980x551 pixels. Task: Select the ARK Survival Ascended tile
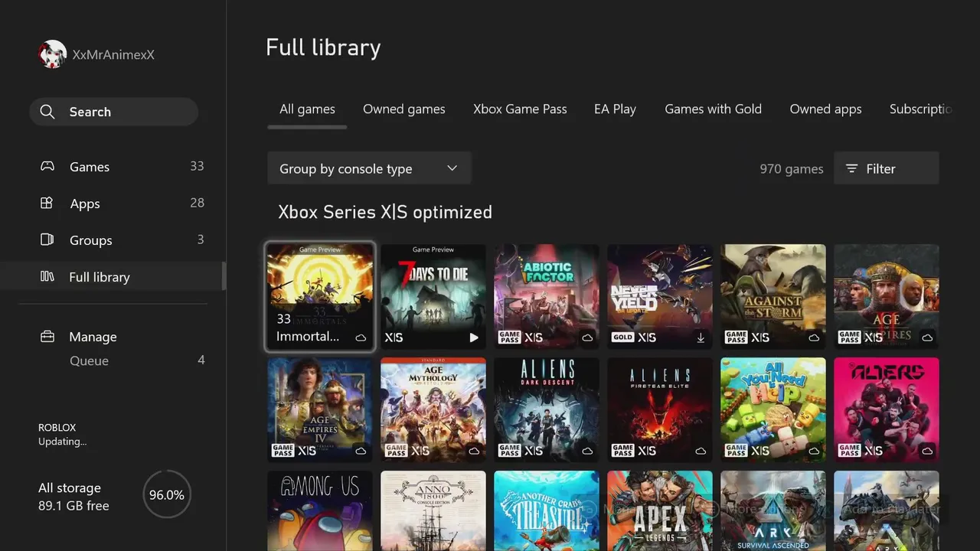click(x=773, y=510)
